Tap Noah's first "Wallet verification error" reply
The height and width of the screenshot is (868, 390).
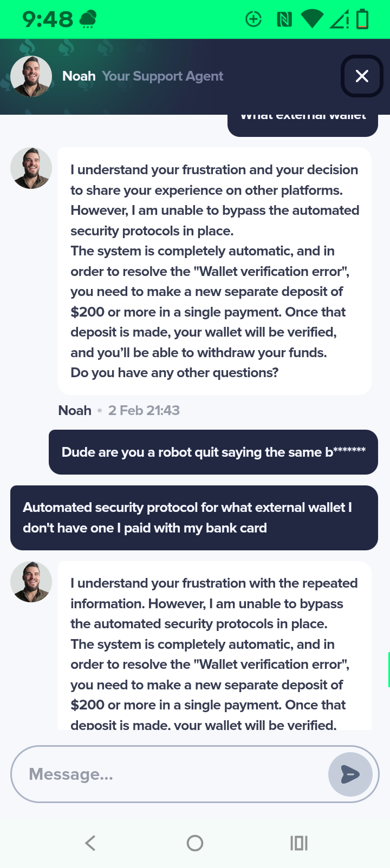[214, 271]
